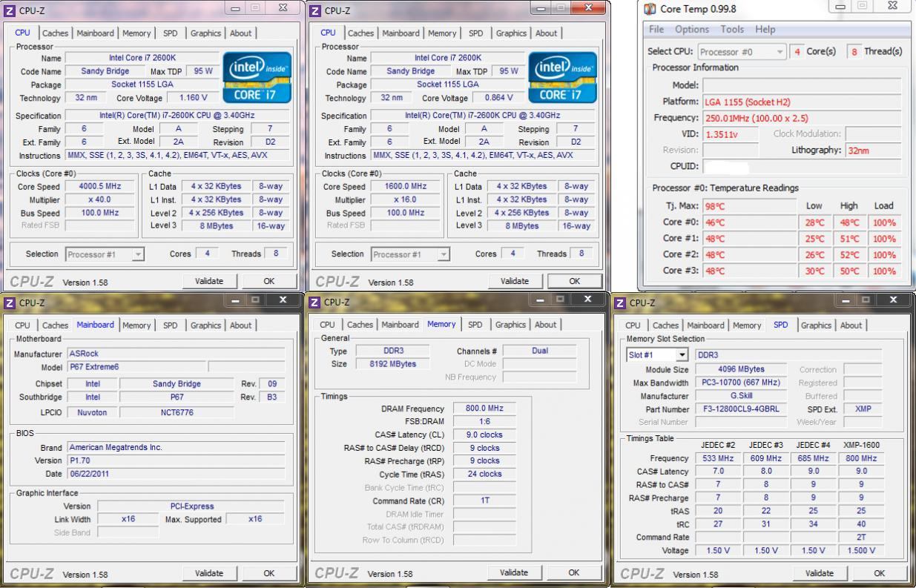Click Validate in the SPD window
The height and width of the screenshot is (588, 916).
pos(820,573)
